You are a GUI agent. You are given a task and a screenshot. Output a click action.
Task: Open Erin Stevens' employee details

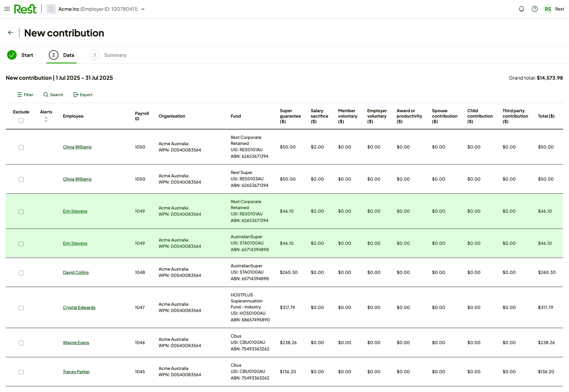pos(75,211)
